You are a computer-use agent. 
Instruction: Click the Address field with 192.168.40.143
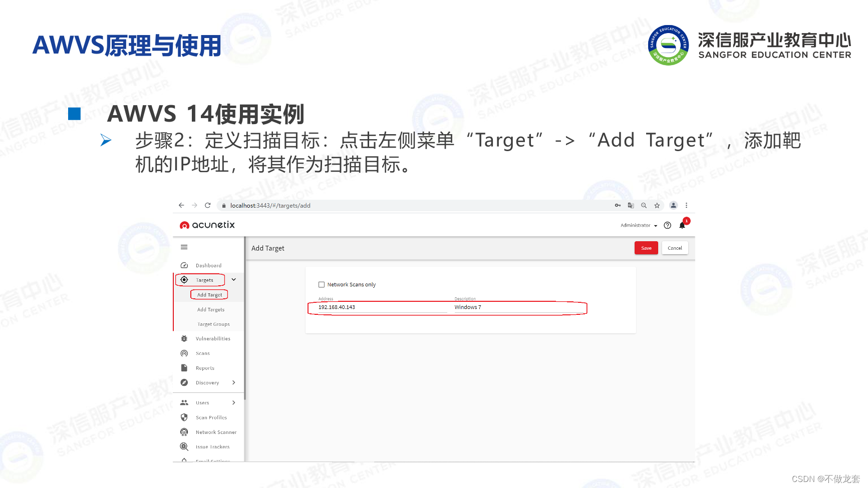click(x=383, y=307)
